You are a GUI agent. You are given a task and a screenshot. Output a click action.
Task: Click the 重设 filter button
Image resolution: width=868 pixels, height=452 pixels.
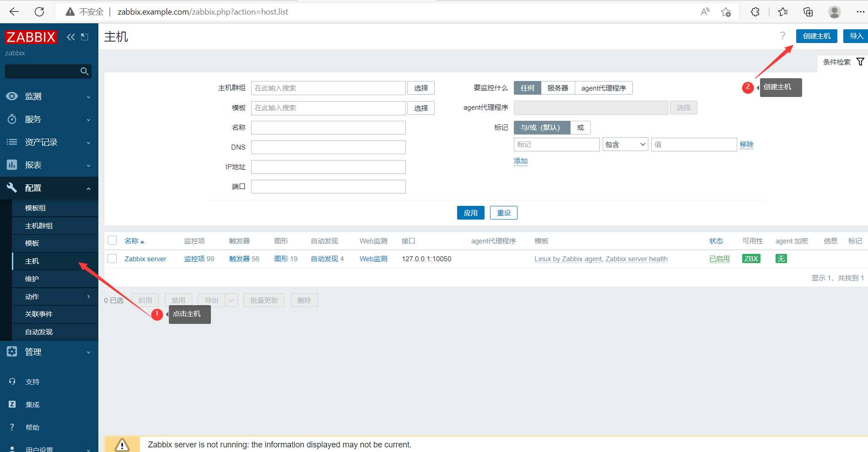(504, 213)
